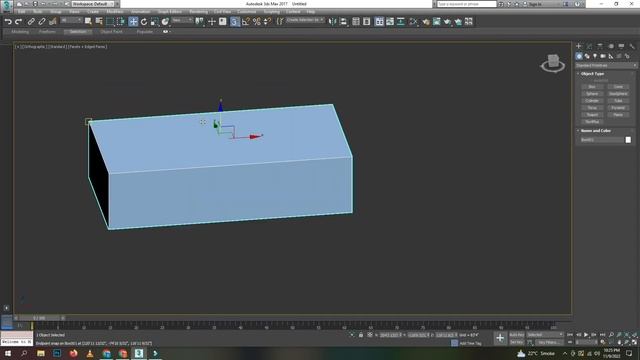Switch to the Freeform ribbon tab
The width and height of the screenshot is (640, 360).
(47, 31)
